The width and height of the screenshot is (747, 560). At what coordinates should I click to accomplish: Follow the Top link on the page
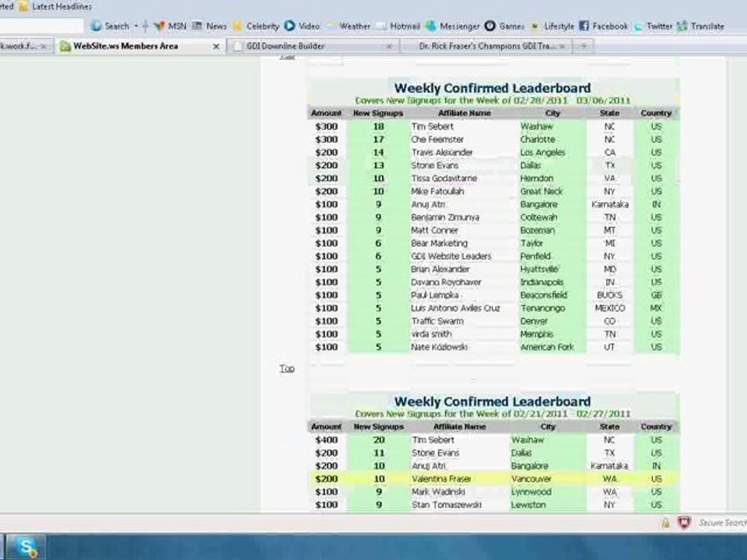tap(287, 368)
